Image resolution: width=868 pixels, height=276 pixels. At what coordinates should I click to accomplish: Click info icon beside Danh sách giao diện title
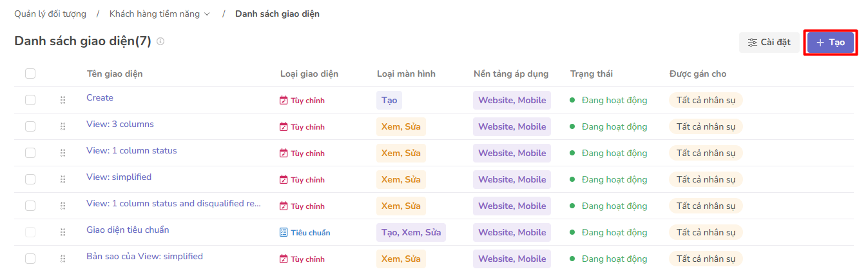(x=160, y=41)
